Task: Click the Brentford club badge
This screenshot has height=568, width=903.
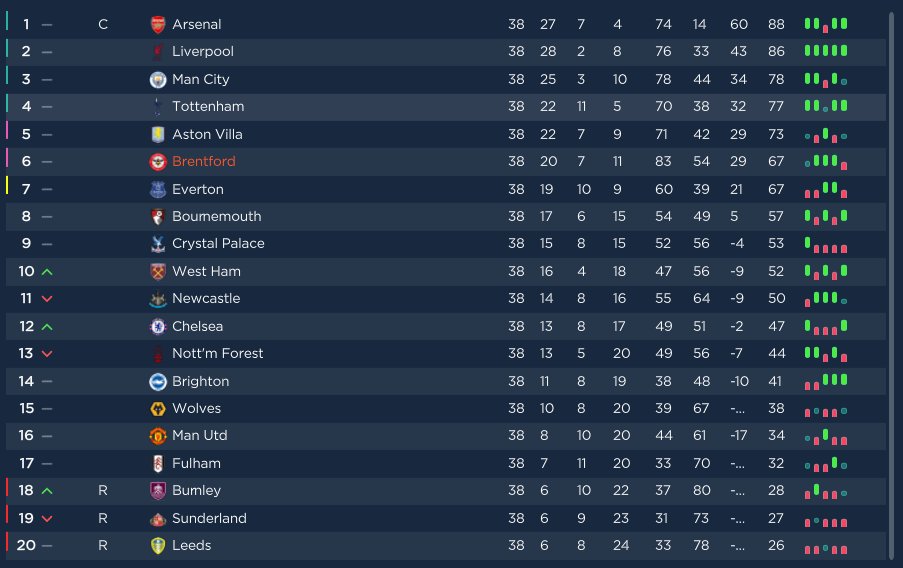Action: point(158,162)
